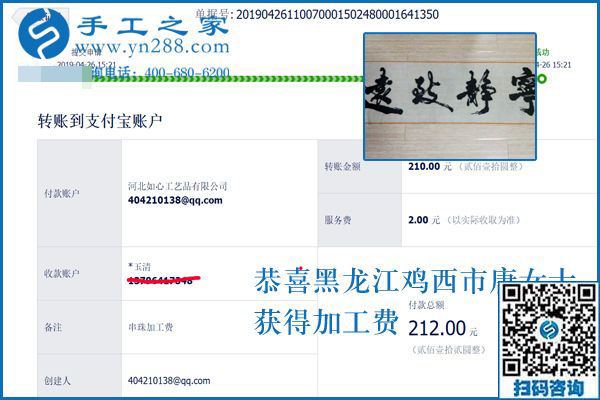
Task: Click the 备注 row label
Action: (53, 327)
